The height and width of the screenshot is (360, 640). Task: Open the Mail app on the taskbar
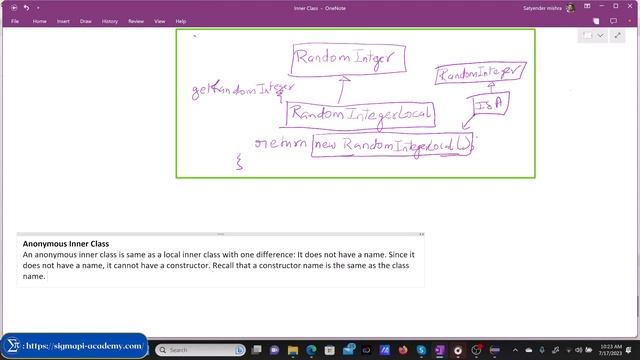click(x=349, y=350)
